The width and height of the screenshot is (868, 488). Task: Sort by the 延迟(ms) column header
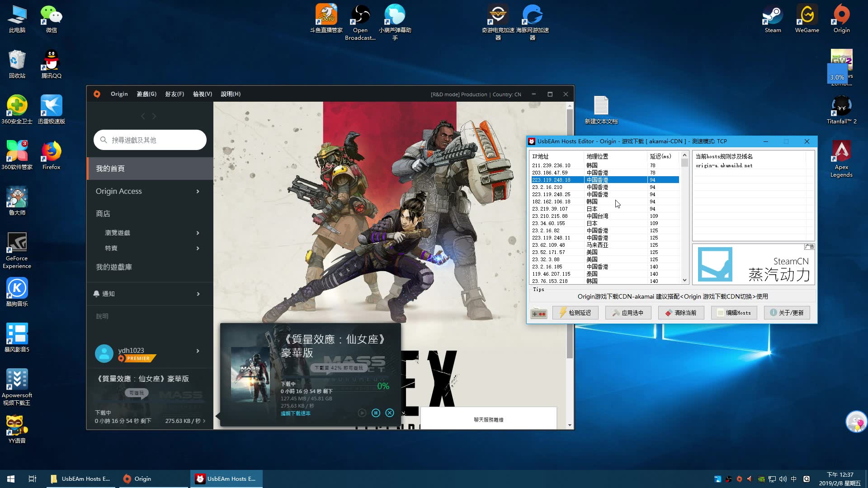tap(663, 156)
